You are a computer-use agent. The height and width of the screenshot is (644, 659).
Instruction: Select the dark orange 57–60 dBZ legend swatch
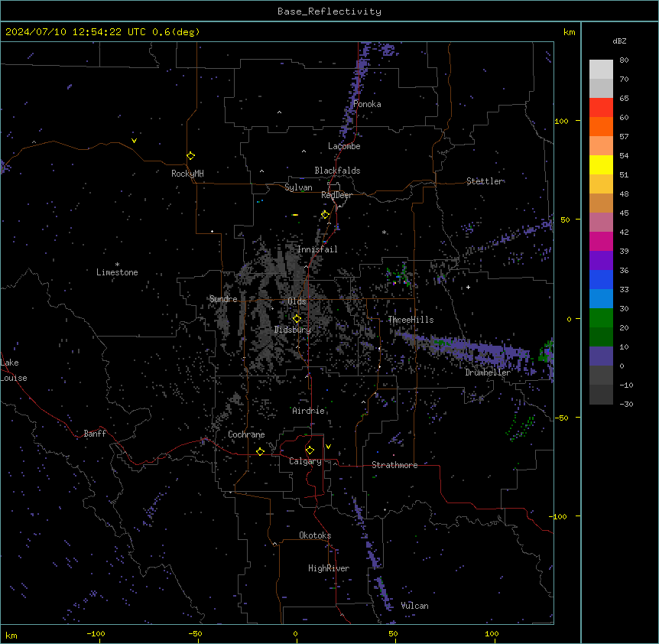tap(601, 126)
